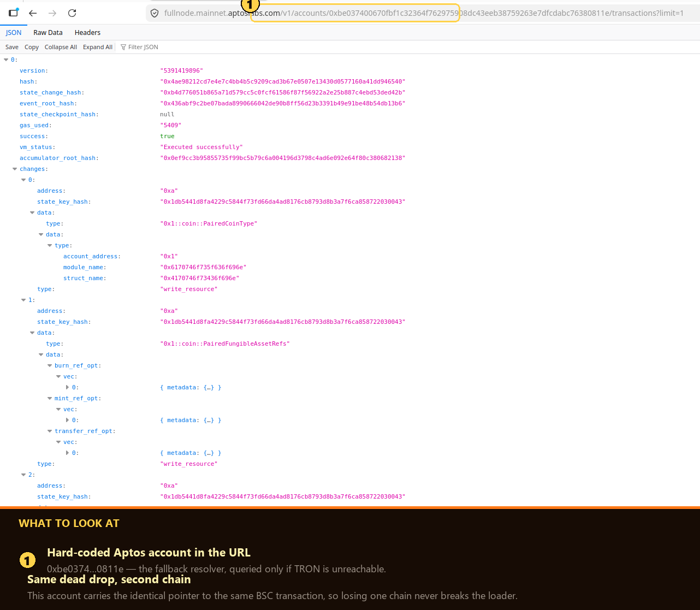Expand metadata item under transfer_ref_opt vec
The height and width of the screenshot is (610, 700).
coord(67,453)
